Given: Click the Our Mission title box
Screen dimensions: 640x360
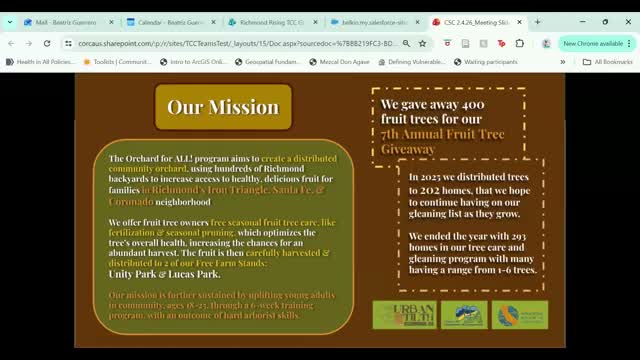Looking at the screenshot, I should tap(223, 107).
